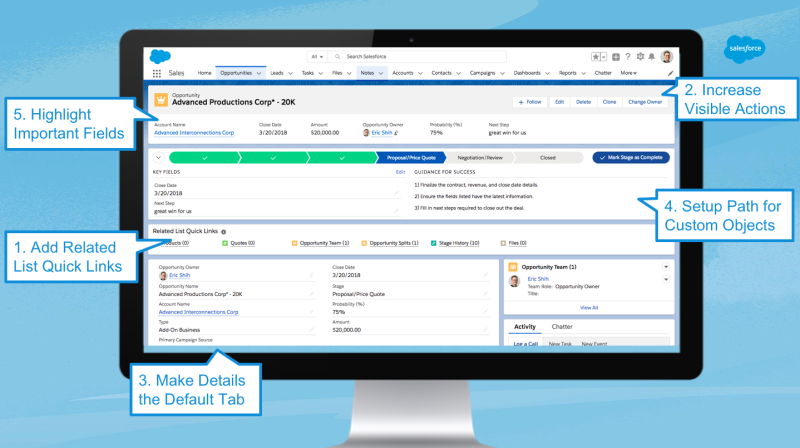Click the Search Salesforce input field
Viewport: 800px width, 448px height.
[x=418, y=57]
